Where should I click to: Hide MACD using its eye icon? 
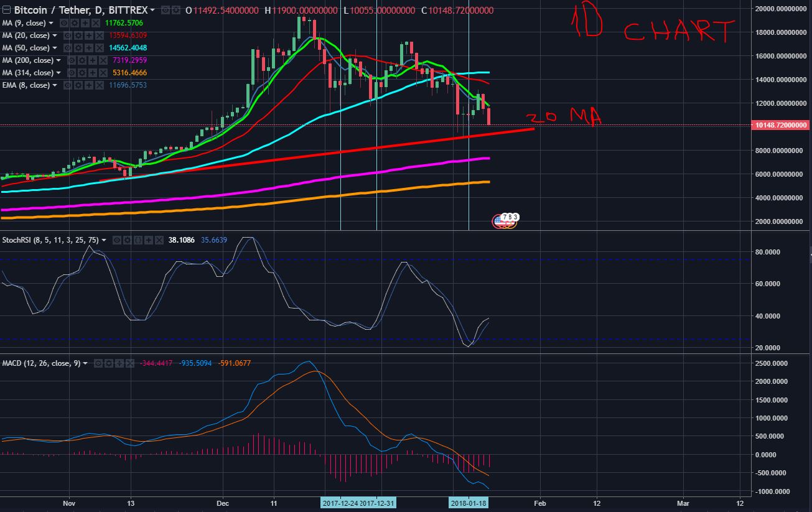click(98, 363)
